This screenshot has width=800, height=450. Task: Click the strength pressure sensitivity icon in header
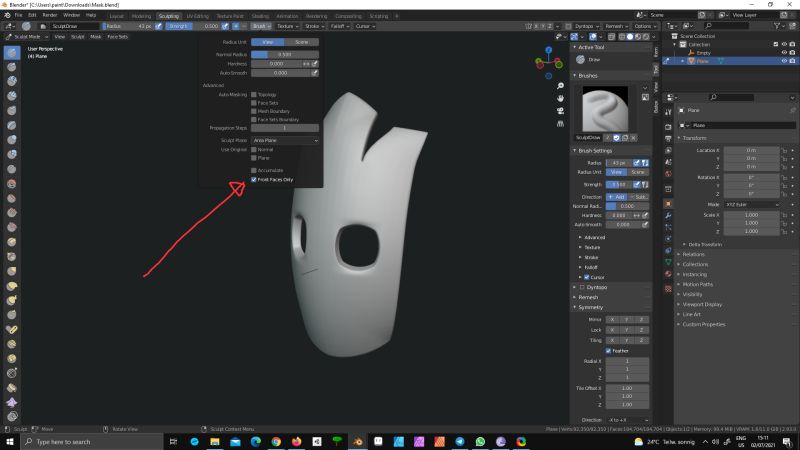pos(225,26)
